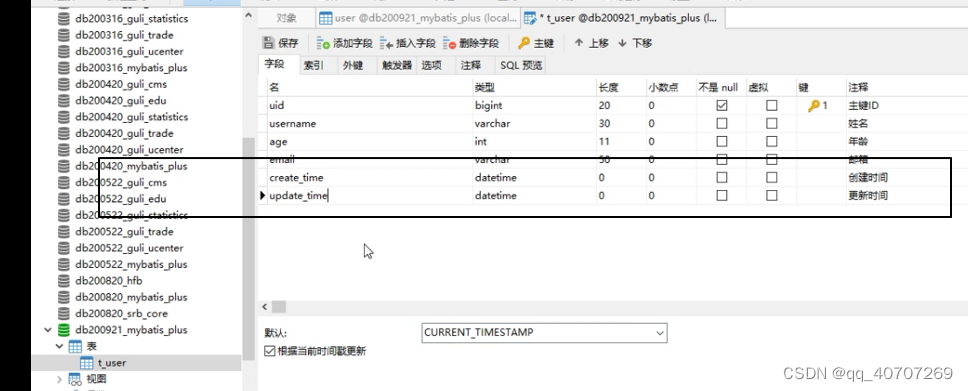968x391 pixels.
Task: Click the create_time field name cell
Action: coord(369,178)
